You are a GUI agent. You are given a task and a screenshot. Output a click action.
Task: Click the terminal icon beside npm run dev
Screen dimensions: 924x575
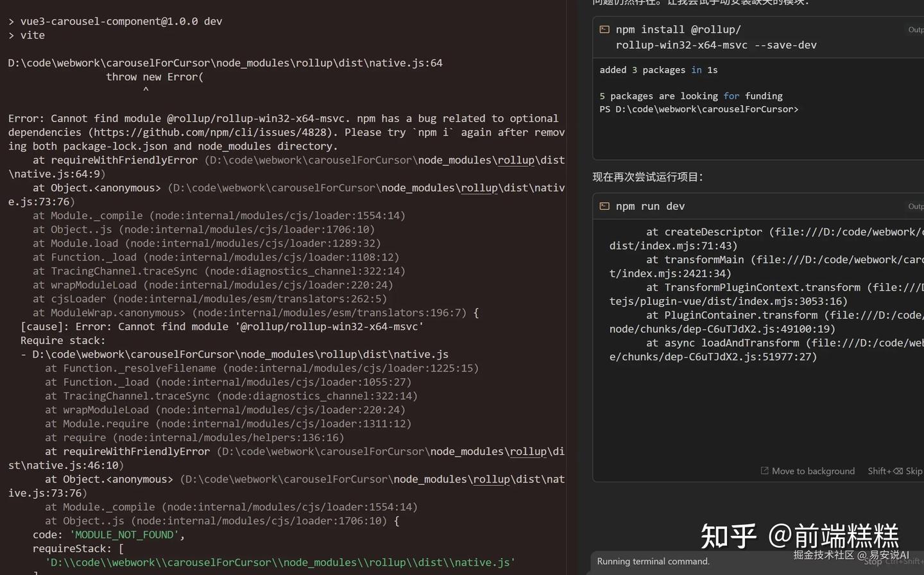604,206
